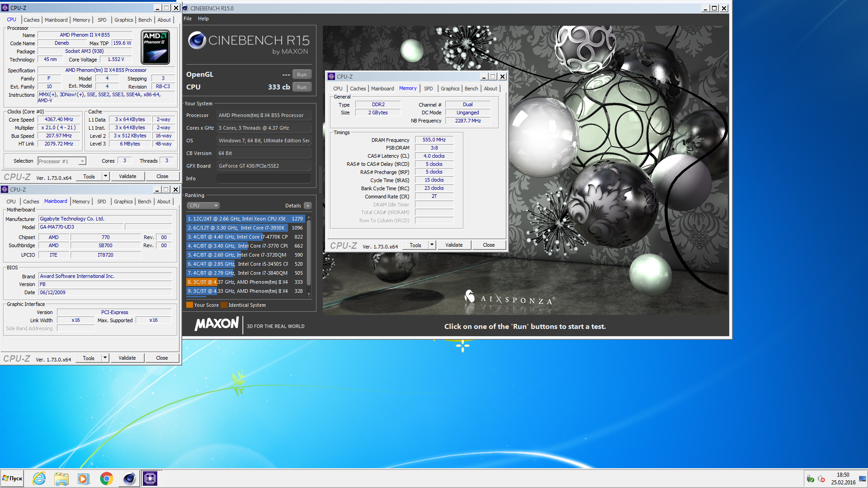The image size is (868, 488).
Task: Launch Google Chrome from the taskbar
Action: (x=106, y=479)
